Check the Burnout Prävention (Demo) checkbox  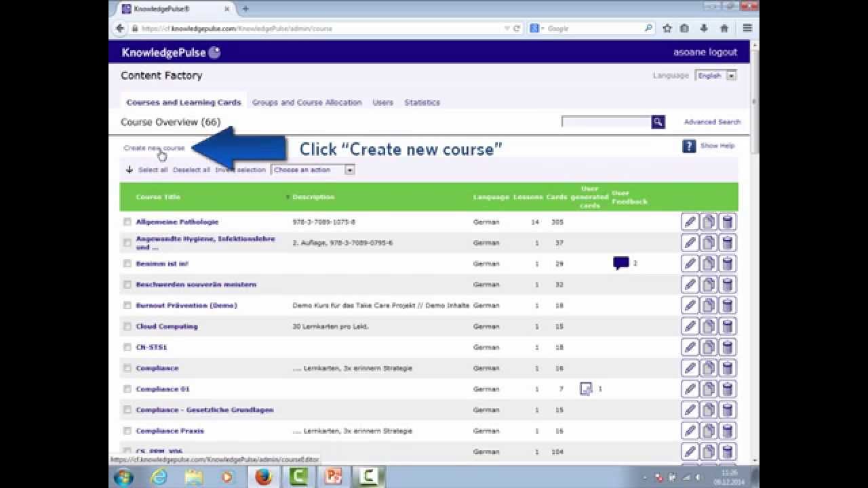pos(127,306)
